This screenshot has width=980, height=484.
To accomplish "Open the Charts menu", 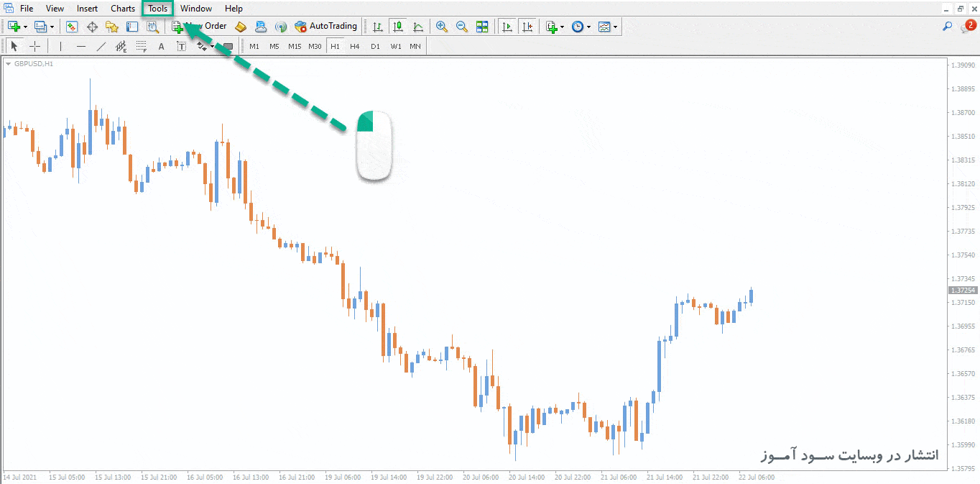I will 122,9.
